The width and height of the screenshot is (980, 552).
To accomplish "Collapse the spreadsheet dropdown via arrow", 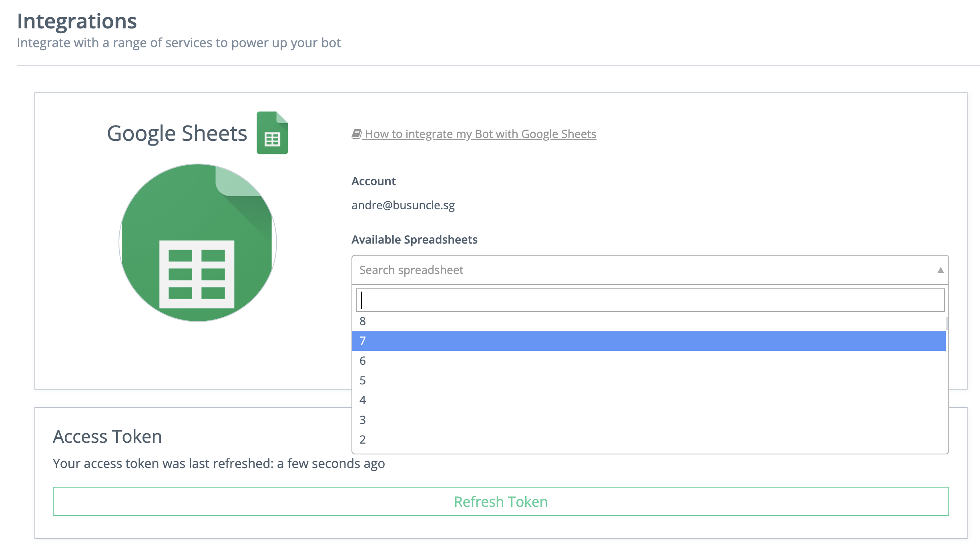I will 940,270.
